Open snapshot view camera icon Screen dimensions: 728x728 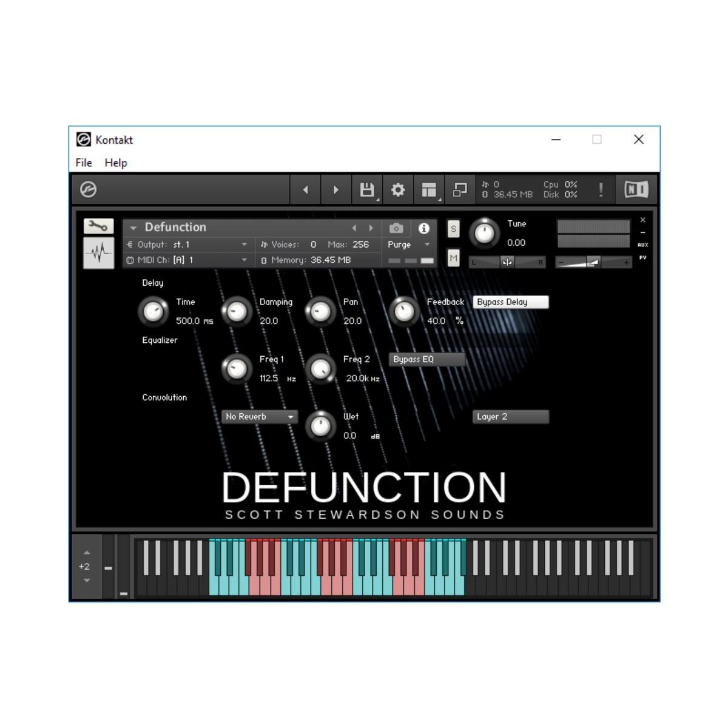tap(396, 228)
